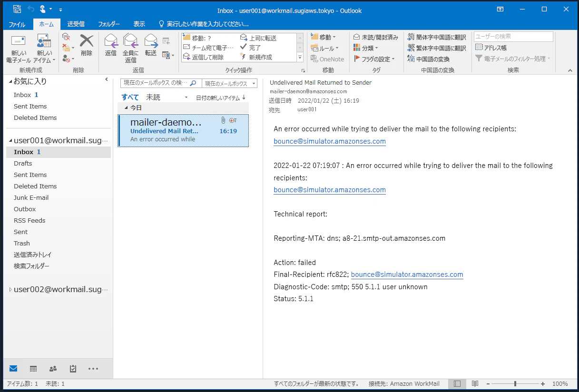Viewport: 579px width, 392px height.
Task: Click the meeting reply icon
Action: pyautogui.click(x=166, y=41)
